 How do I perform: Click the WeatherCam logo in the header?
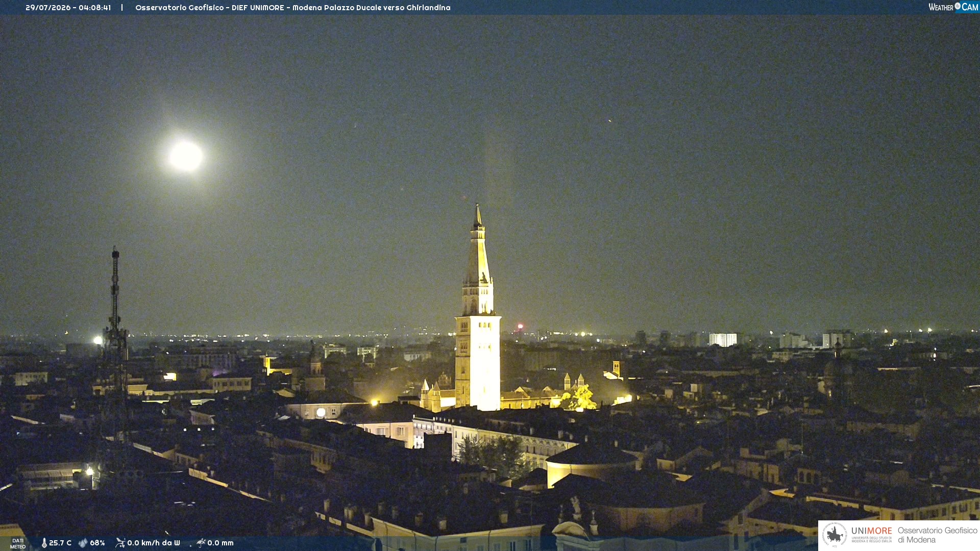[953, 7]
